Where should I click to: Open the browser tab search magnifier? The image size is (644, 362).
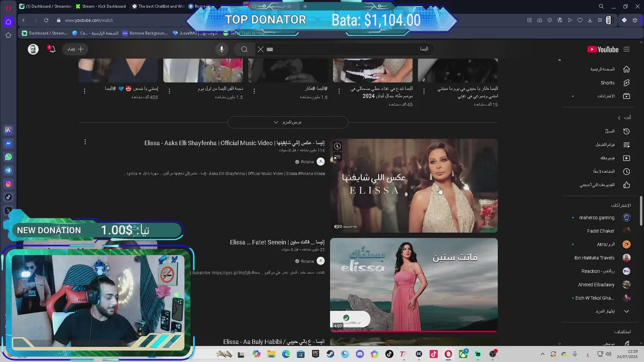[x=601, y=7]
